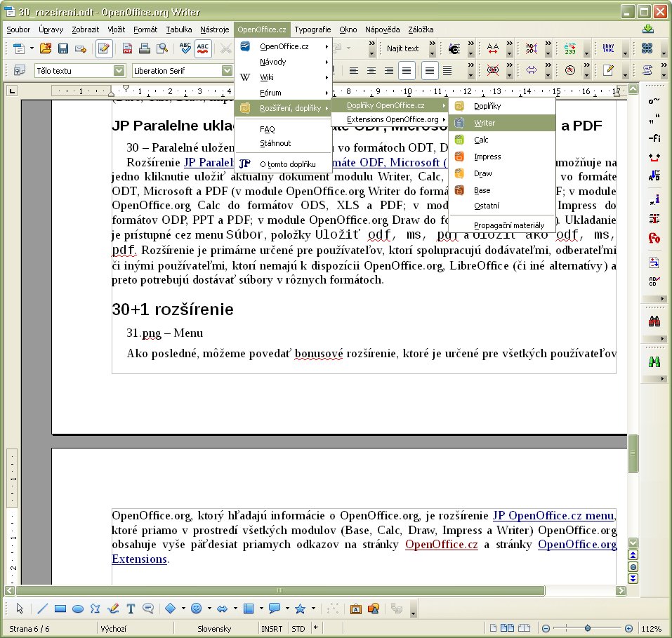Click the vertical scrollbar thumb
This screenshot has width=672, height=638.
coord(633,453)
